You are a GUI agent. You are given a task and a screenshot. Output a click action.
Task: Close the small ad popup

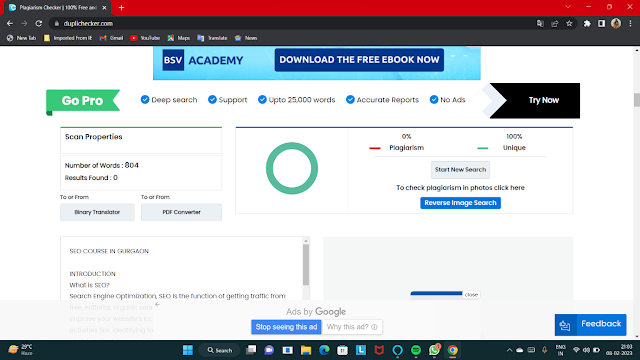click(471, 295)
